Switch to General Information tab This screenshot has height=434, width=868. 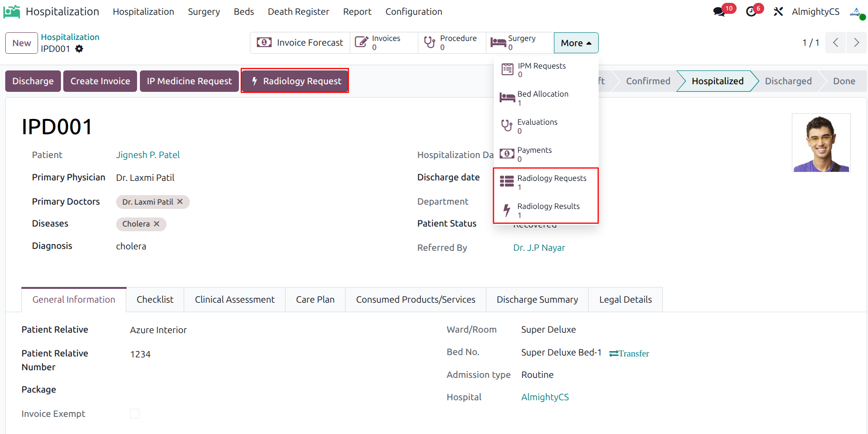click(74, 300)
